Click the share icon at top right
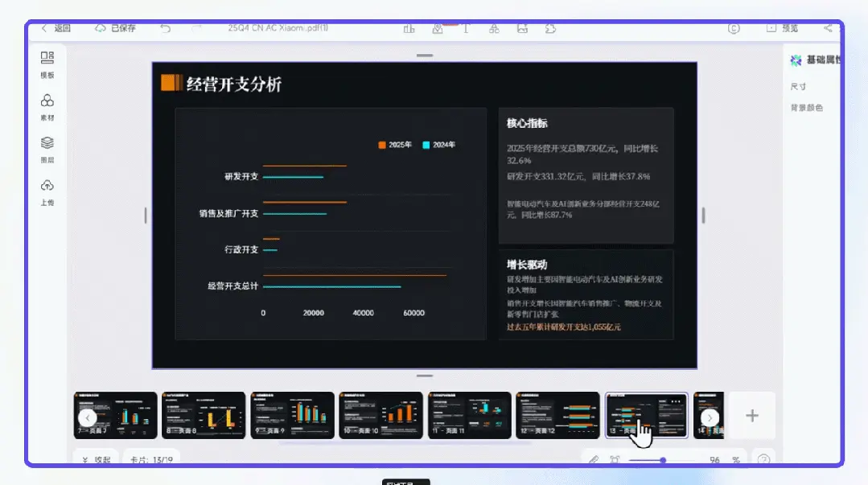 (x=829, y=27)
